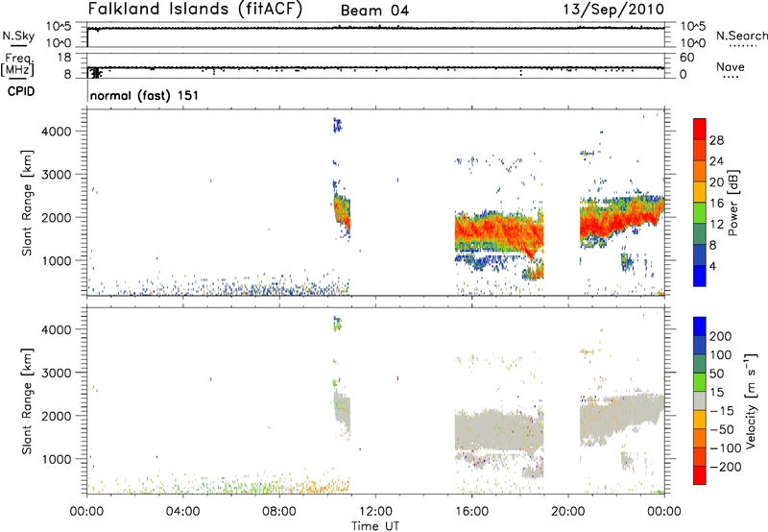Click the 04:00 time axis tick label
This screenshot has height=532, width=768.
(182, 512)
